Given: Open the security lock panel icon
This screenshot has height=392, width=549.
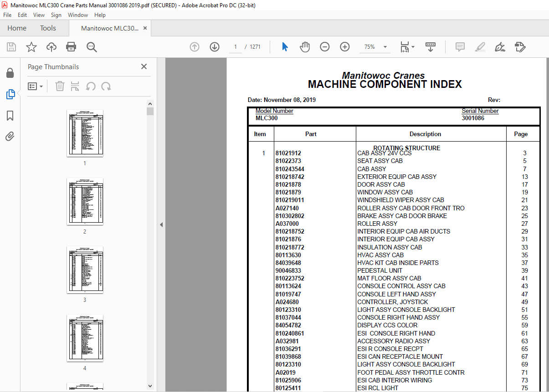Looking at the screenshot, I should (x=10, y=73).
